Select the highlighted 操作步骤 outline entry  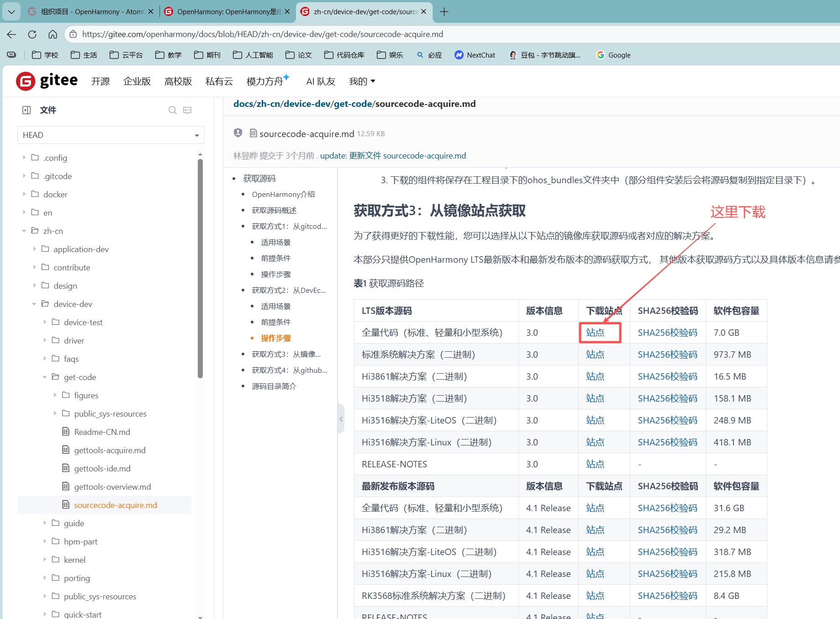(276, 339)
